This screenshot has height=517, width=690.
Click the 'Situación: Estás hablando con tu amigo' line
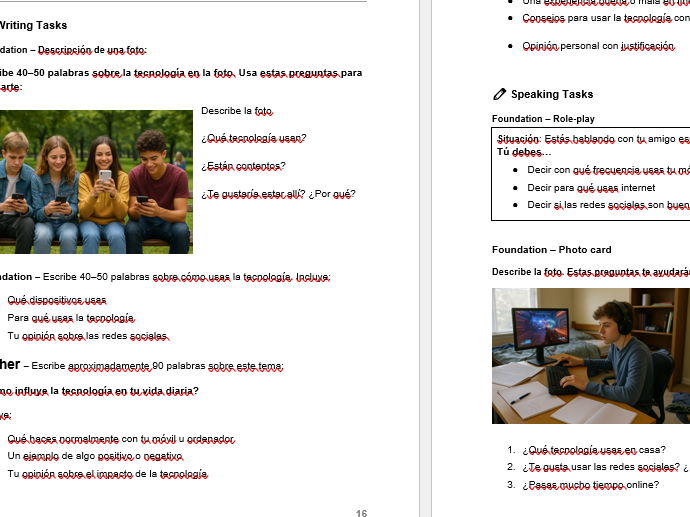593,139
